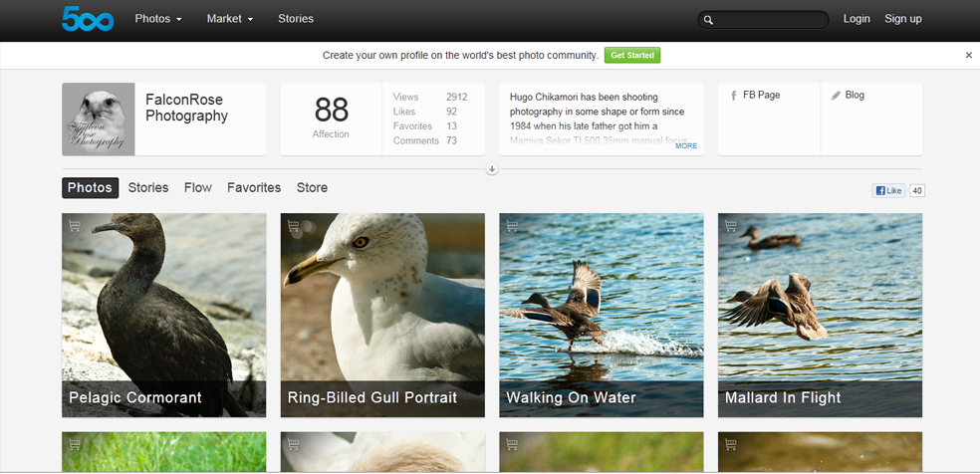Screen dimensions: 980x474
Task: Go to Stories in the top navigation
Action: click(296, 19)
